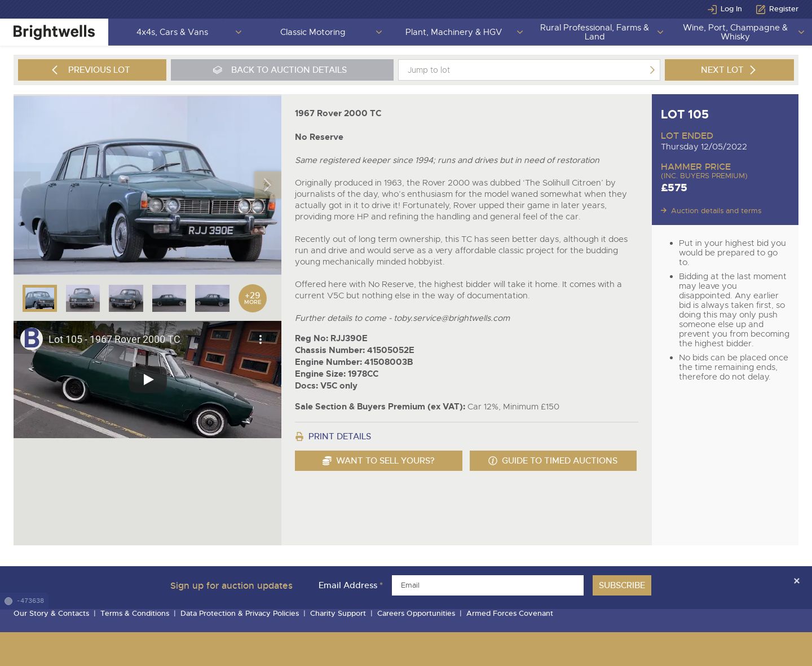Select the fifth gallery thumbnail
Viewport: 812px width, 666px height.
pos(212,298)
